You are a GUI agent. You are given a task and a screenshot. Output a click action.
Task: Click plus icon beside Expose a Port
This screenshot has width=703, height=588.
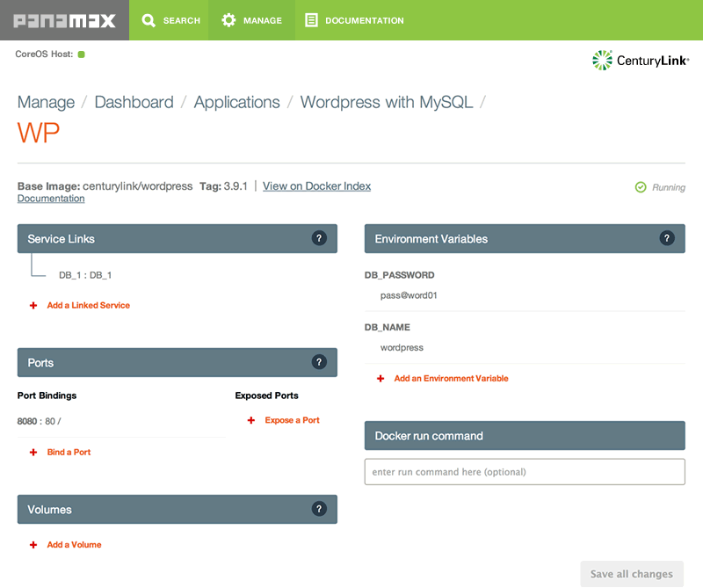click(251, 420)
